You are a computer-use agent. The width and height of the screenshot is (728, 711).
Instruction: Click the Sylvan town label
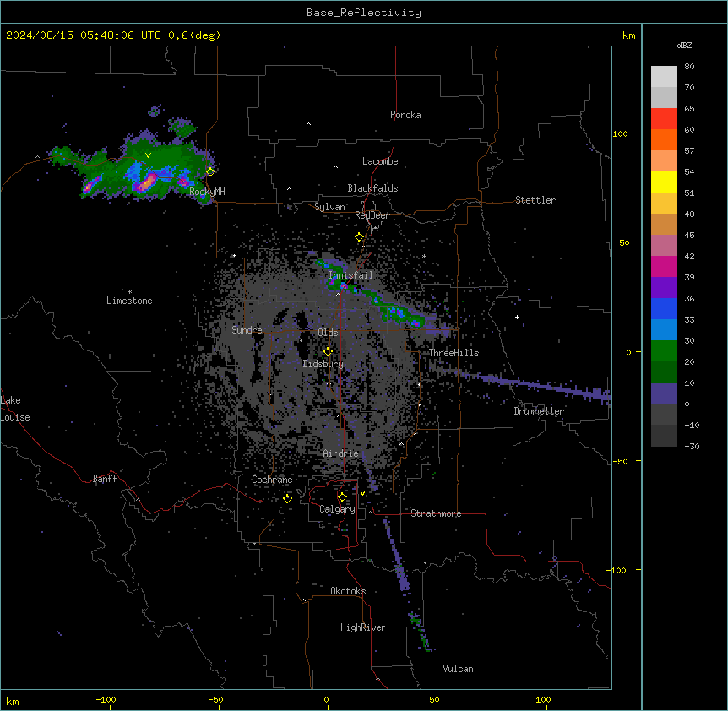coord(329,207)
